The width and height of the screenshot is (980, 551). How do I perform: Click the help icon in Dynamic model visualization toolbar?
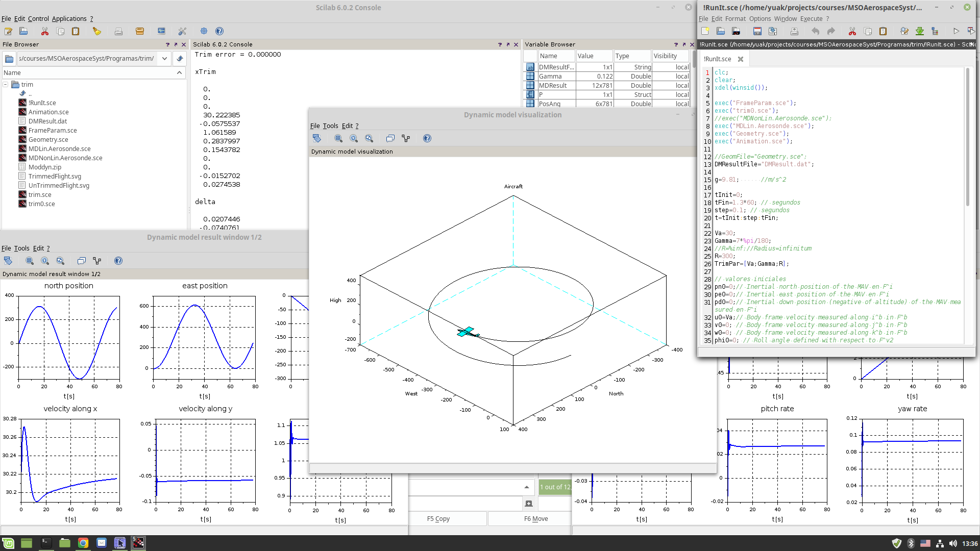[427, 139]
